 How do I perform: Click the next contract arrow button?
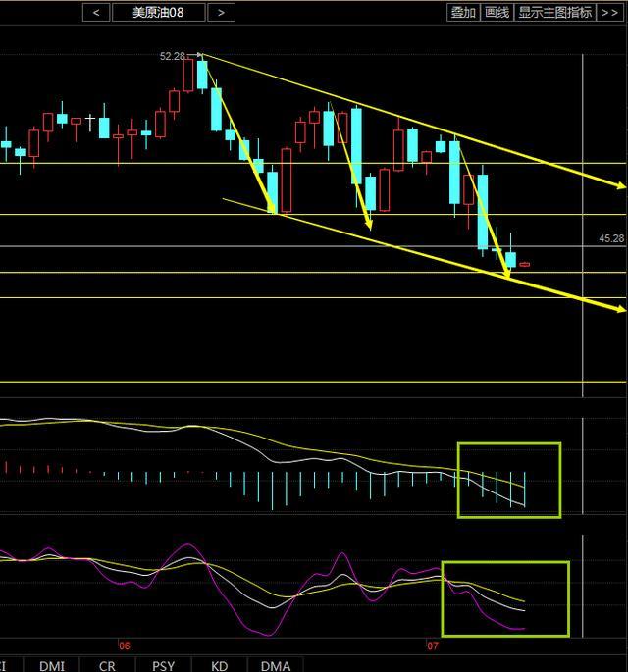click(x=222, y=12)
